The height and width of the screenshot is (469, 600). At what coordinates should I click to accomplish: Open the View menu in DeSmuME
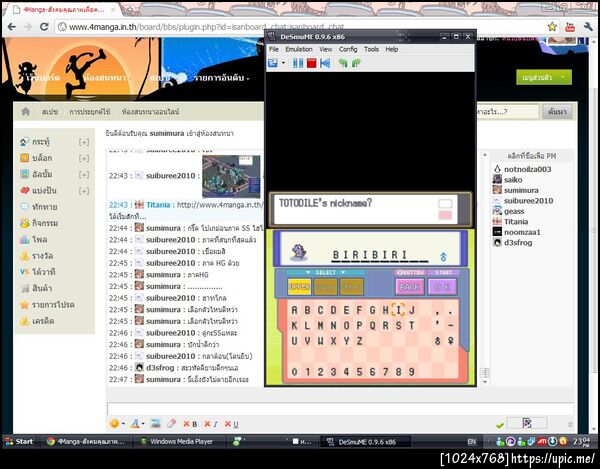[326, 49]
